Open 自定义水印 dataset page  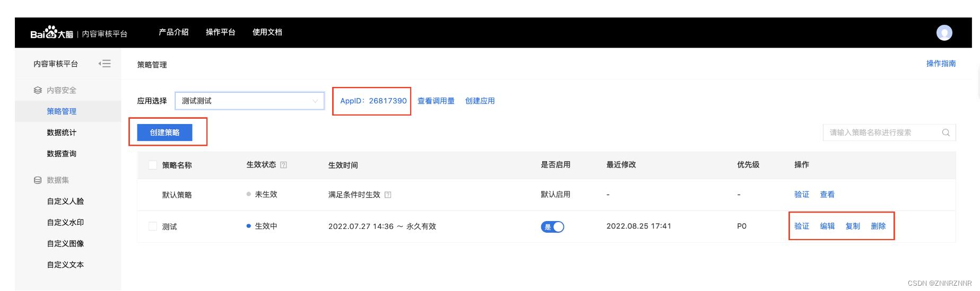[x=65, y=223]
